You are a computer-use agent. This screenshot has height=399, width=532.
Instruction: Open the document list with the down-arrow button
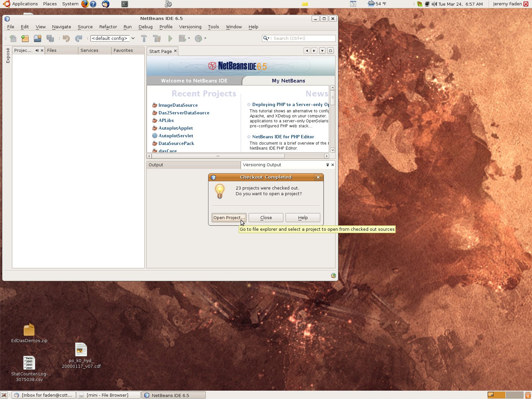(322, 50)
